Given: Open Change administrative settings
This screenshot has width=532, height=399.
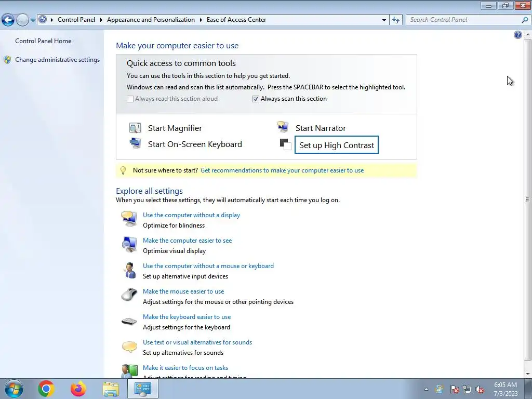Looking at the screenshot, I should (57, 60).
